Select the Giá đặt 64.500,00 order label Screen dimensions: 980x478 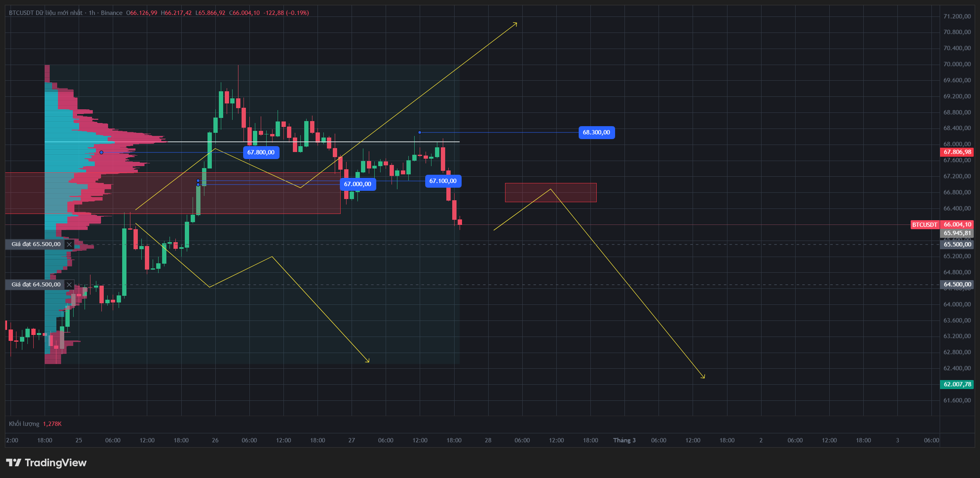click(36, 285)
